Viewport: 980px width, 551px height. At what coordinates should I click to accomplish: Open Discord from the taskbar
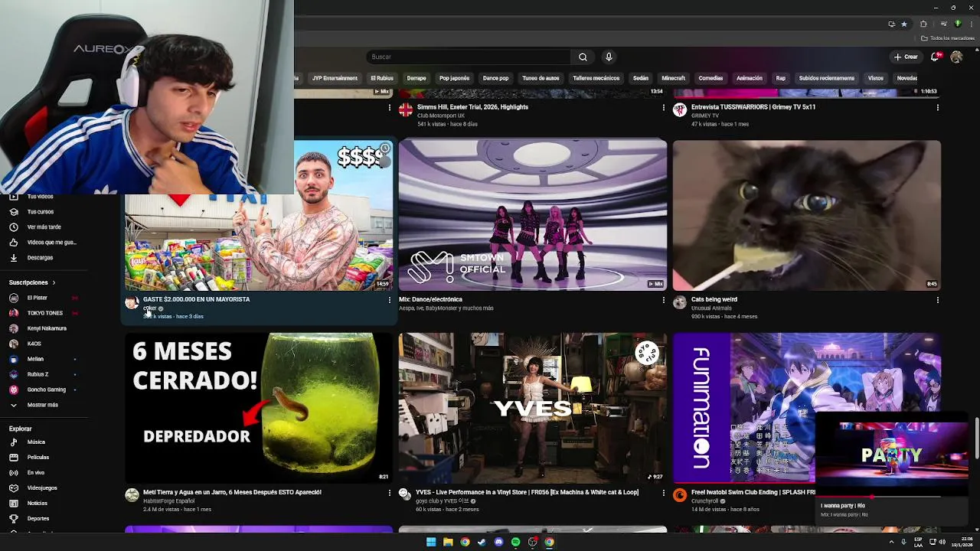click(498, 542)
